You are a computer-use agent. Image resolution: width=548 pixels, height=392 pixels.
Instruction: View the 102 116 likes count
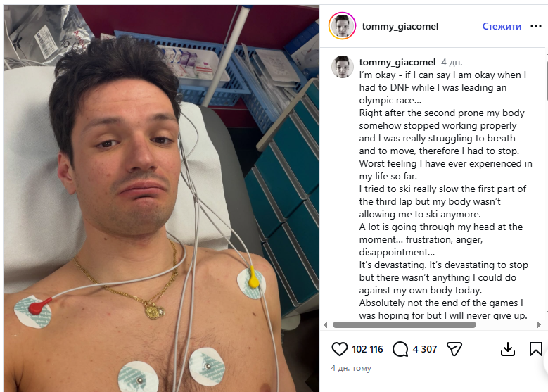point(367,349)
